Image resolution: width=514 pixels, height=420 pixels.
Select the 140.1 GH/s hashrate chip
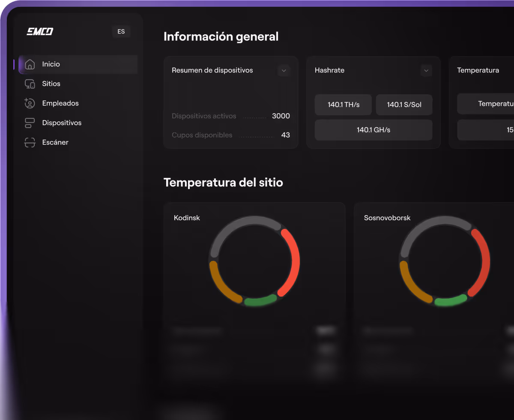pyautogui.click(x=374, y=130)
